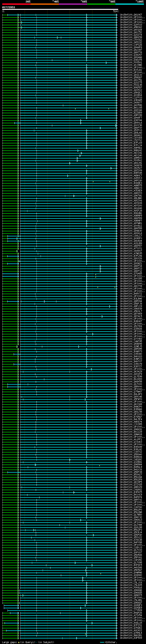Select hit label UniRef100_Q8T4L5
Image resolution: width=146 pixels, height=644 pixels.
click(x=131, y=316)
